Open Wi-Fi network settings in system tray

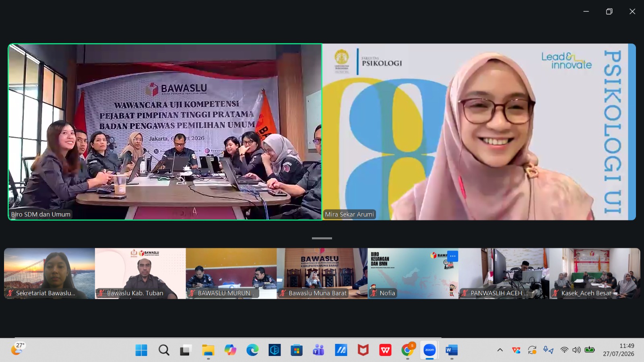(x=564, y=350)
